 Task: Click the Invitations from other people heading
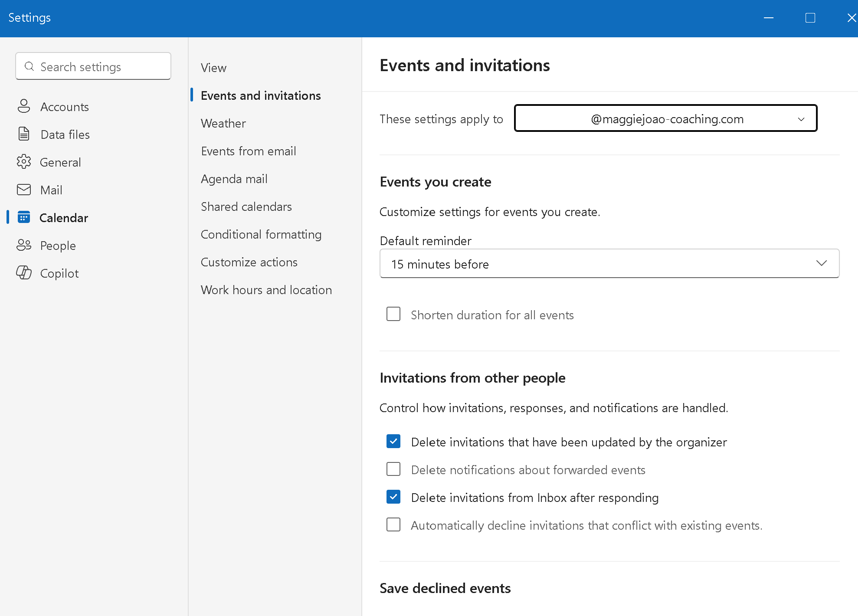[472, 378]
